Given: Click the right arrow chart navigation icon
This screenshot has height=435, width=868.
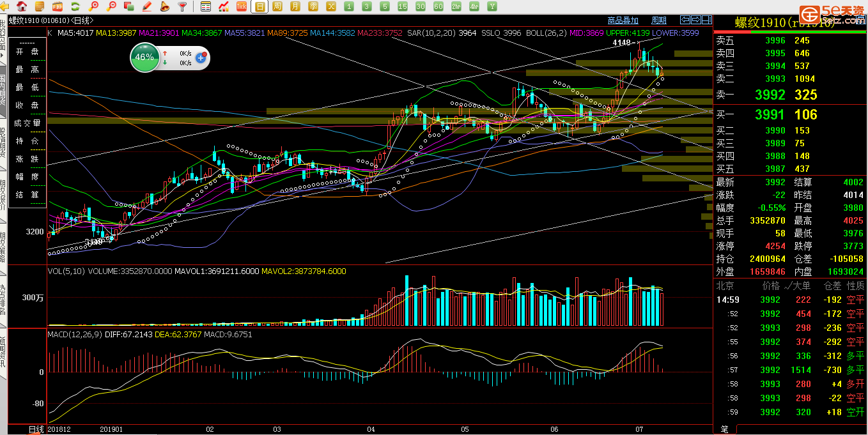Looking at the screenshot, I should click(x=696, y=20).
